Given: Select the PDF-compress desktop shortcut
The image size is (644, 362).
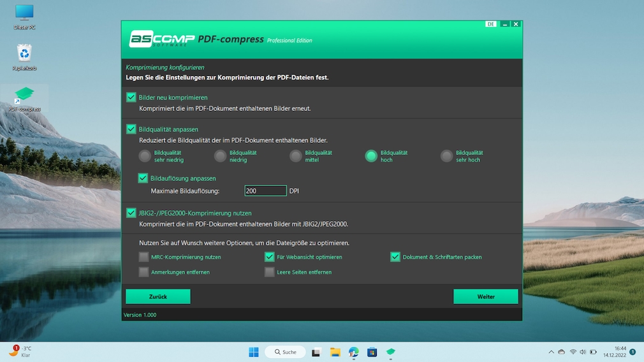Looking at the screenshot, I should click(24, 97).
